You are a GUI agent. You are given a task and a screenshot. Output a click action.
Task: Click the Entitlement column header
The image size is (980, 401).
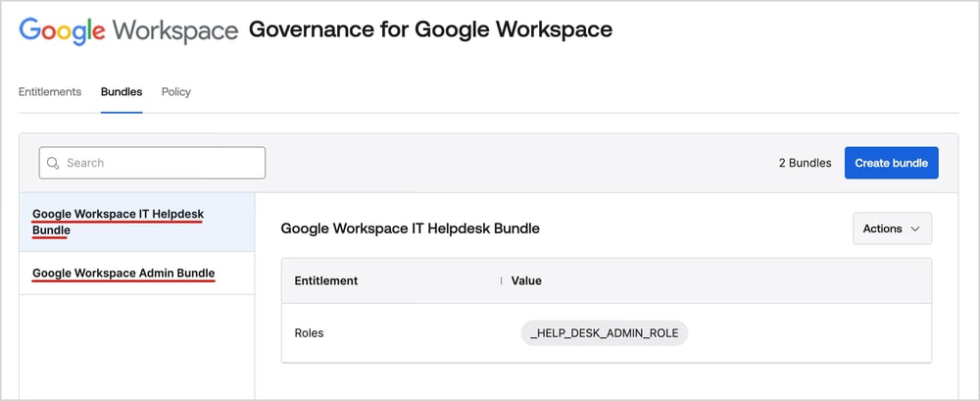coord(326,280)
